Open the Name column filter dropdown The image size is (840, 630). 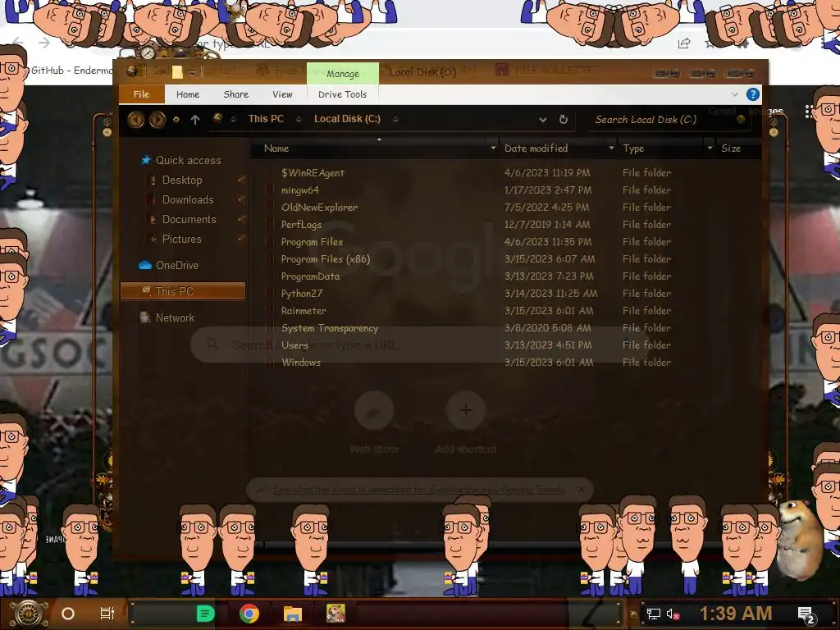[493, 148]
